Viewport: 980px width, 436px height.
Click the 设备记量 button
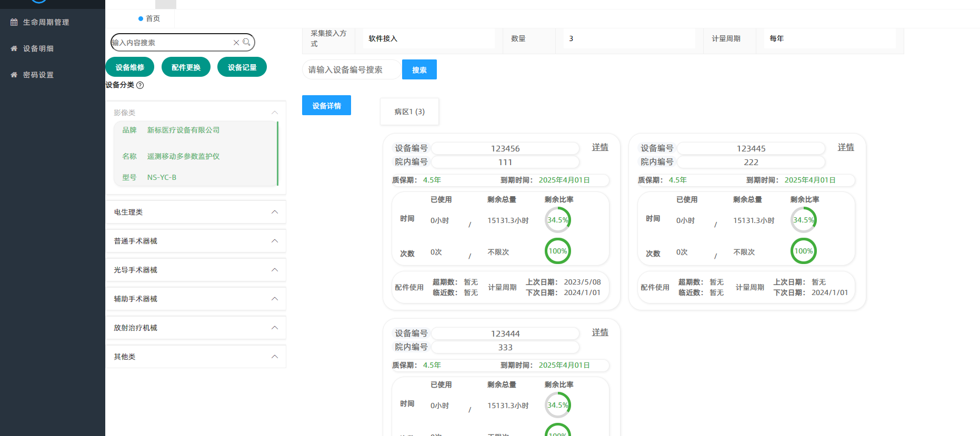[x=242, y=67]
